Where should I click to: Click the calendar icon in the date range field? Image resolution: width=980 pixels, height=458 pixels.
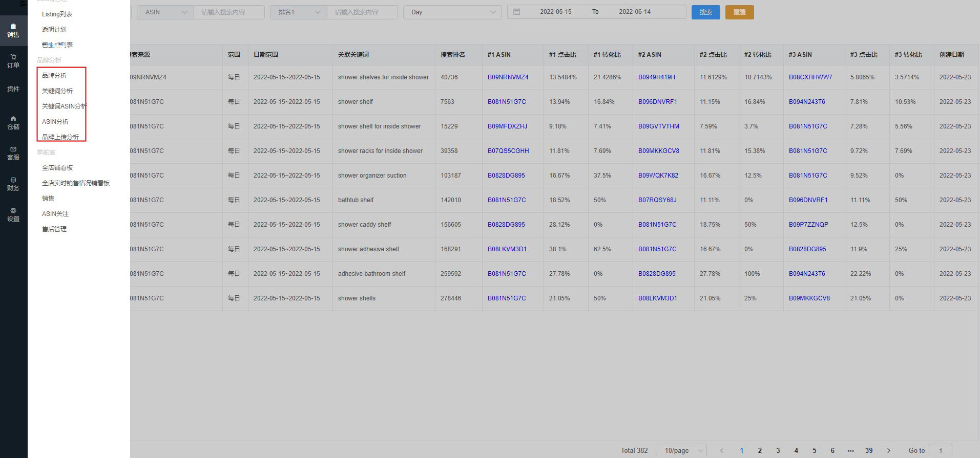(x=516, y=12)
